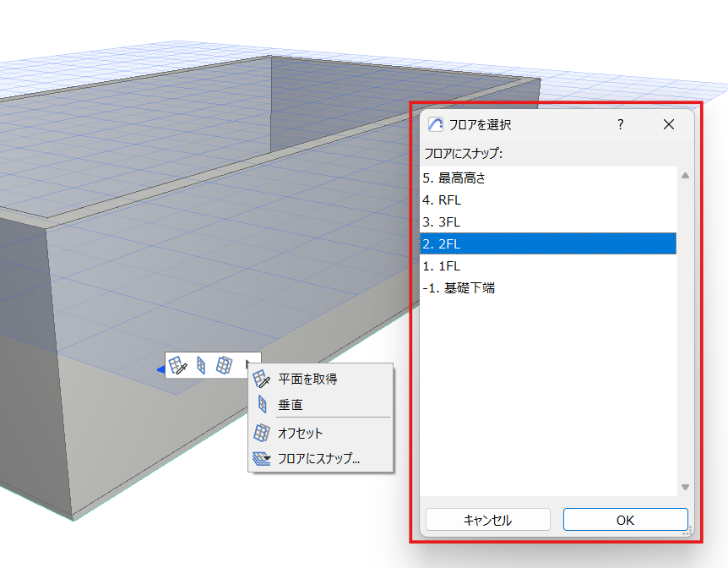The width and height of the screenshot is (728, 568).
Task: Open the pet palette arrow expander
Action: click(x=248, y=364)
